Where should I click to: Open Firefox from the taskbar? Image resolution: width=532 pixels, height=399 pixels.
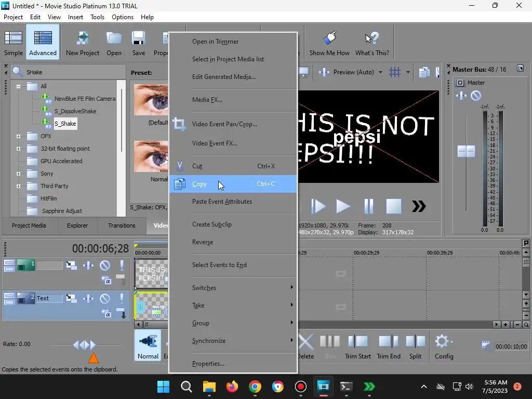point(232,387)
